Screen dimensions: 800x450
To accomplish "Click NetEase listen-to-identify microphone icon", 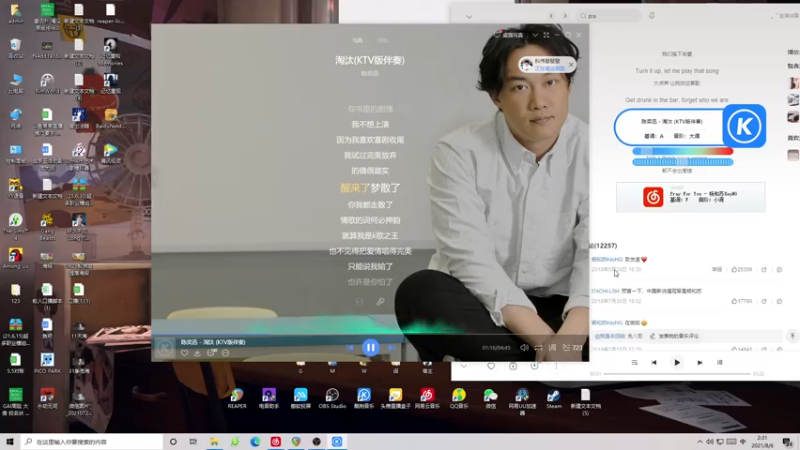I will pos(652,16).
